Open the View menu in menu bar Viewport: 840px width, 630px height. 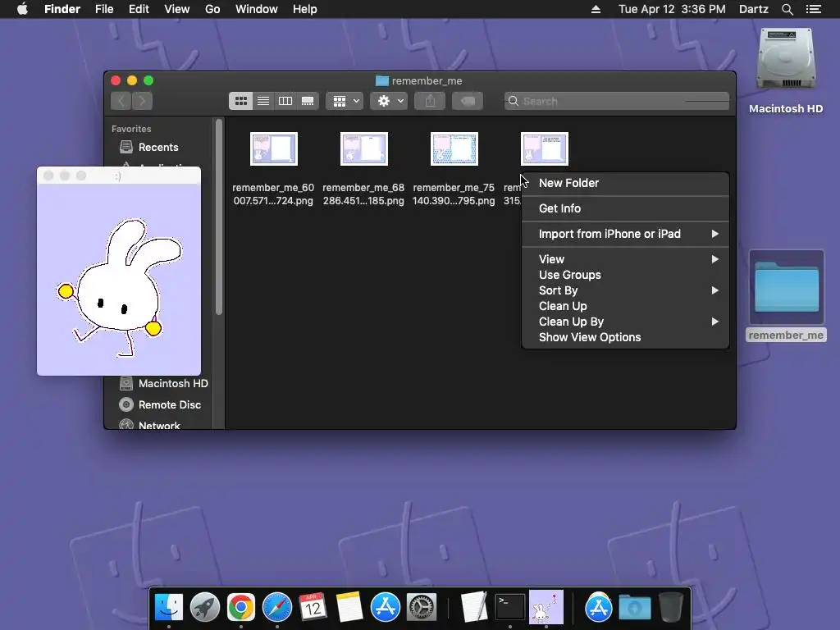coord(177,9)
